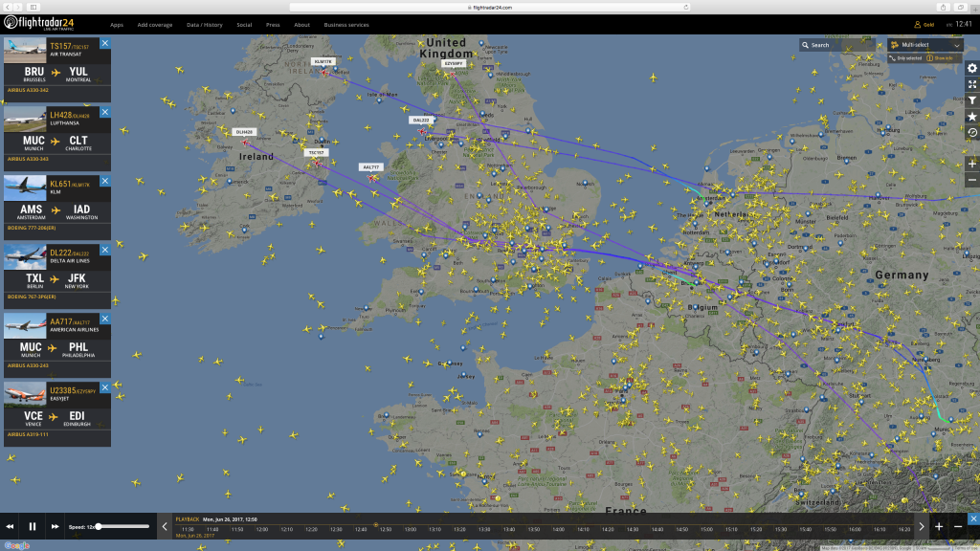Screen dimensions: 980x551
Task: Close the DL222 Delta flight card
Action: coord(105,250)
